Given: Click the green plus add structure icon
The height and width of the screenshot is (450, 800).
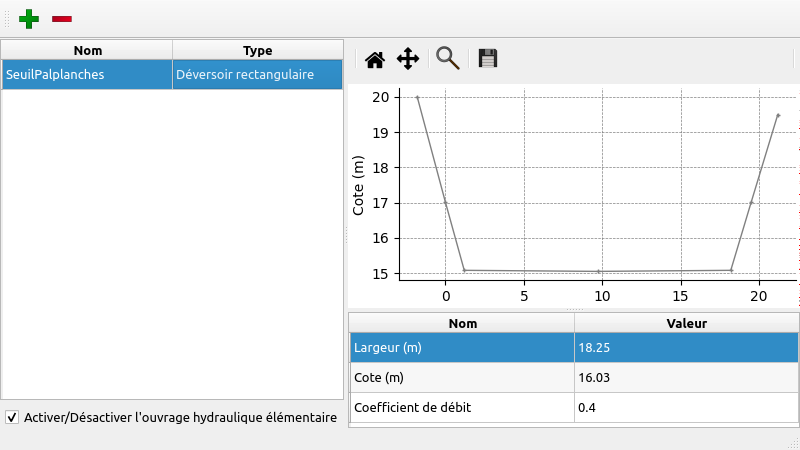Looking at the screenshot, I should (x=31, y=18).
